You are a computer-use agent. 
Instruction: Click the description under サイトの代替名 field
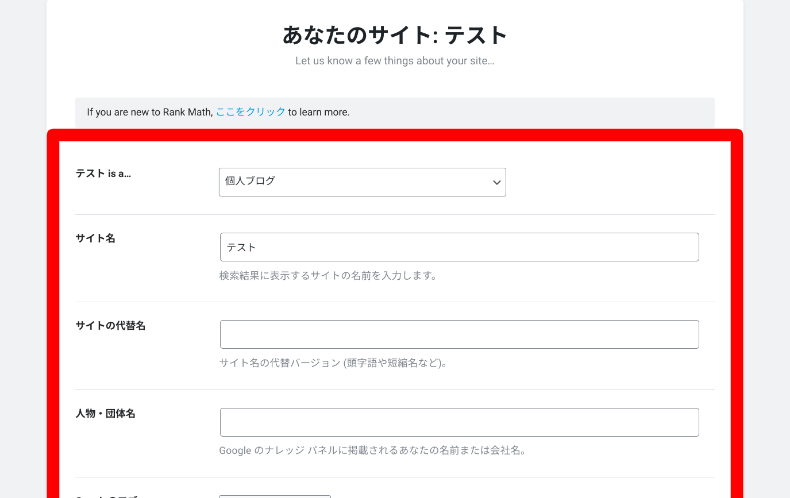tap(332, 363)
